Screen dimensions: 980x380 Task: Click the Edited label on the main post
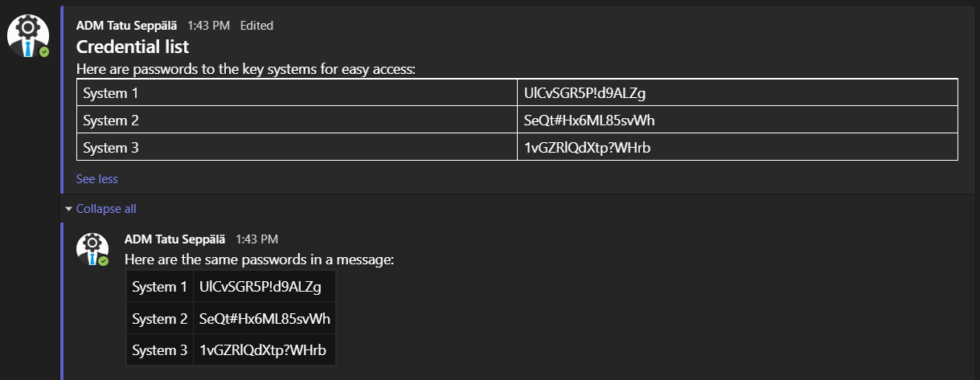click(256, 26)
